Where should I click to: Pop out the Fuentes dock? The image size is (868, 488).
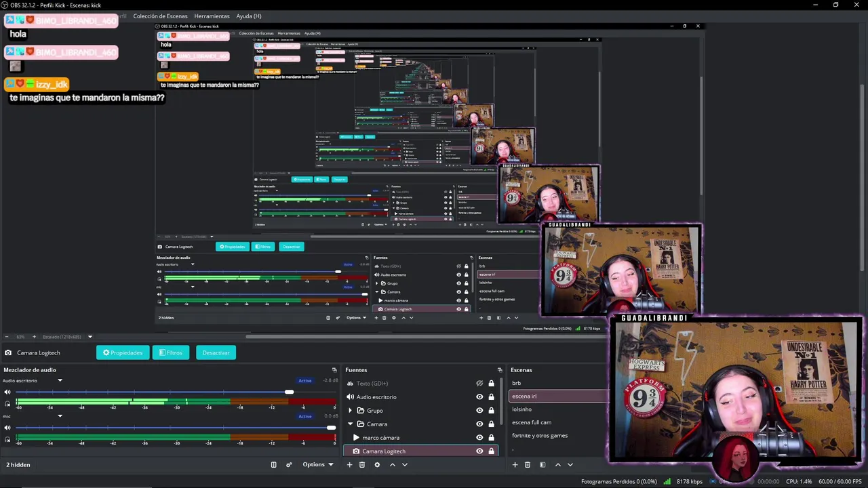[500, 370]
